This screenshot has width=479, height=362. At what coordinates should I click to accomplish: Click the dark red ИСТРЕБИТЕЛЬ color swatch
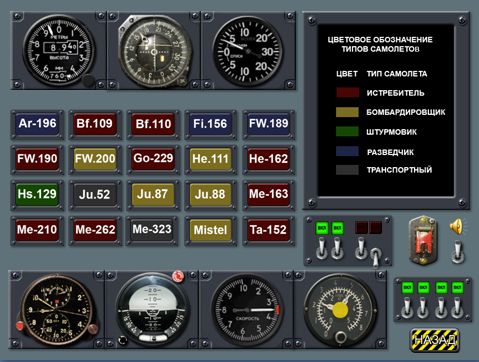347,92
